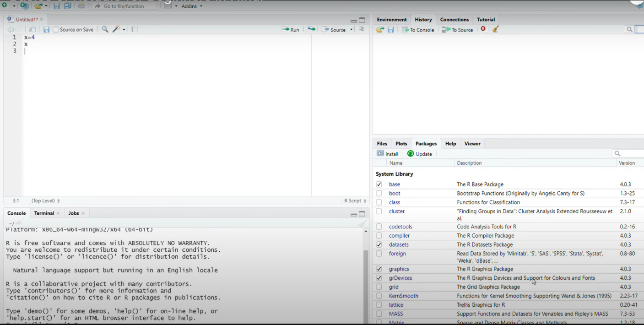
Task: Click the Load history folder icon
Action: [x=380, y=29]
